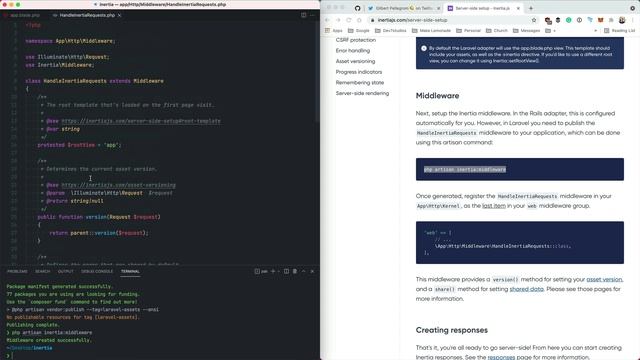This screenshot has height=360, width=640.
Task: Open the Personal bookmarks folder
Action: [x=469, y=31]
